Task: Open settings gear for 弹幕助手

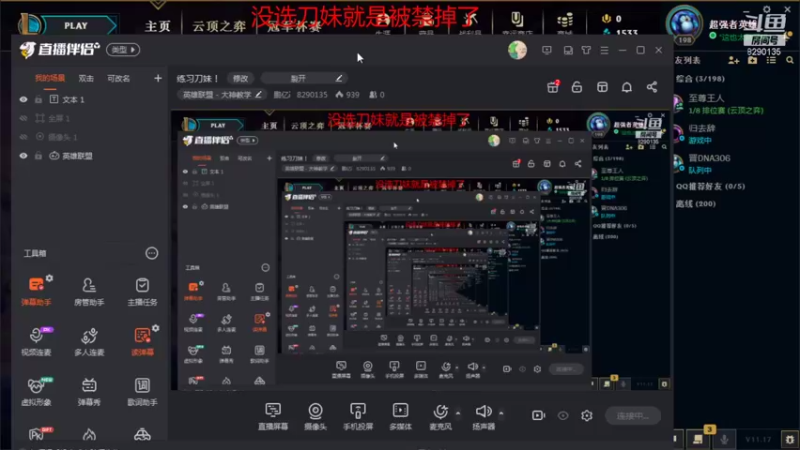Action: click(49, 278)
